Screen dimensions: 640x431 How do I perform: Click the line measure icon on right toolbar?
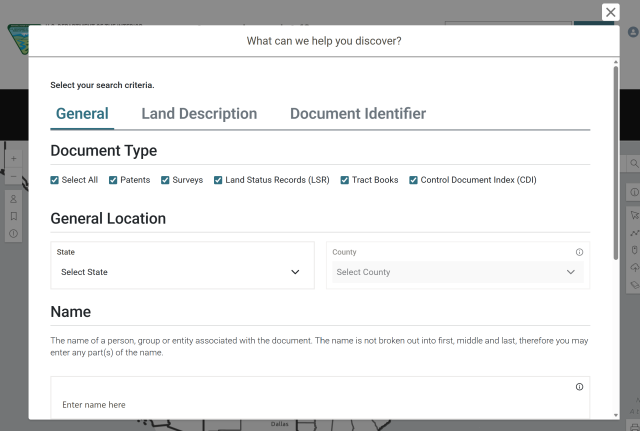[635, 233]
